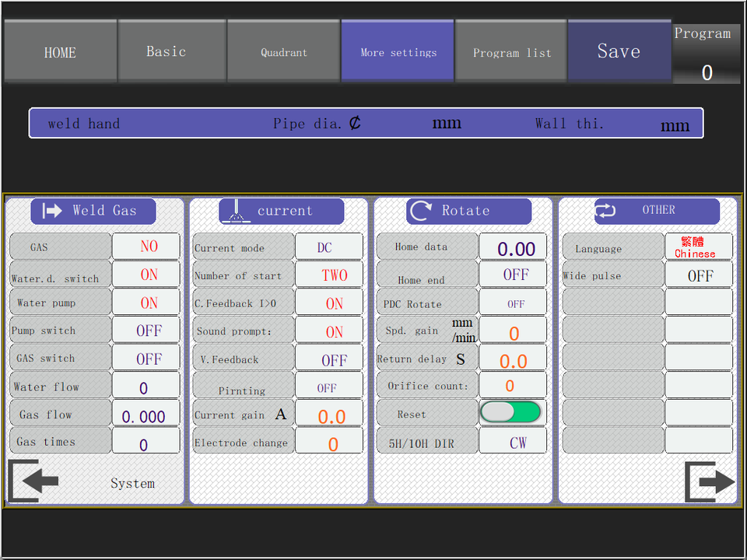Click the Program number field
The height and width of the screenshot is (560, 747).
707,73
